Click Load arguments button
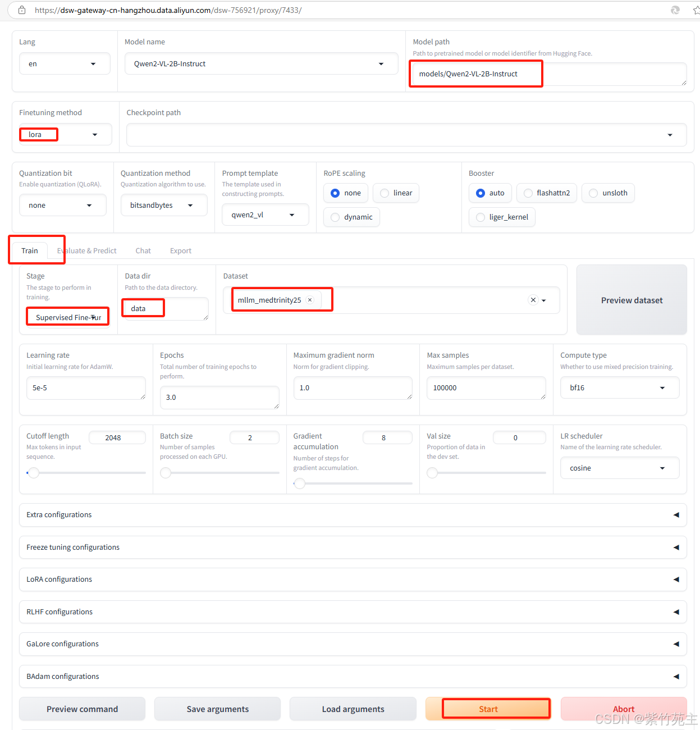 (x=353, y=709)
